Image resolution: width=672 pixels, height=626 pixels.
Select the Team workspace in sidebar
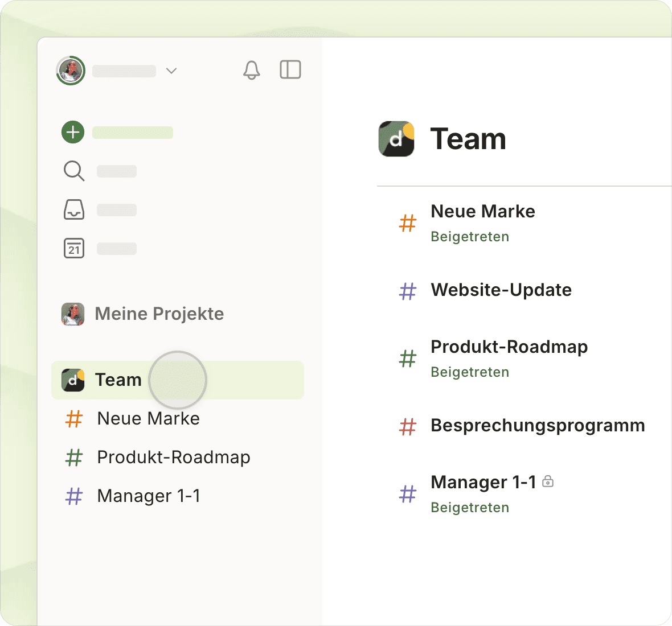pyautogui.click(x=118, y=380)
